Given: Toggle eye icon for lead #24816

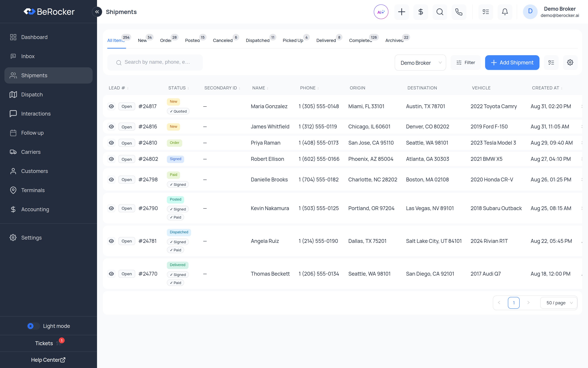Looking at the screenshot, I should tap(111, 127).
